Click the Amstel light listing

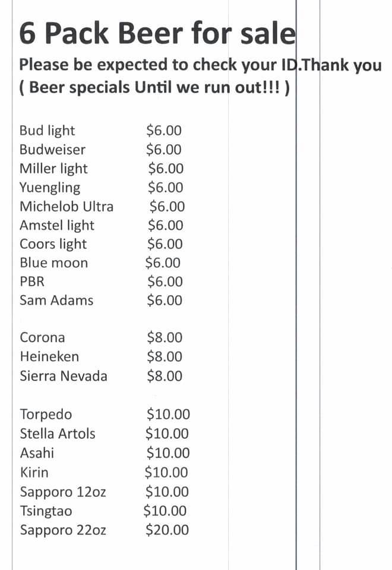(x=57, y=226)
